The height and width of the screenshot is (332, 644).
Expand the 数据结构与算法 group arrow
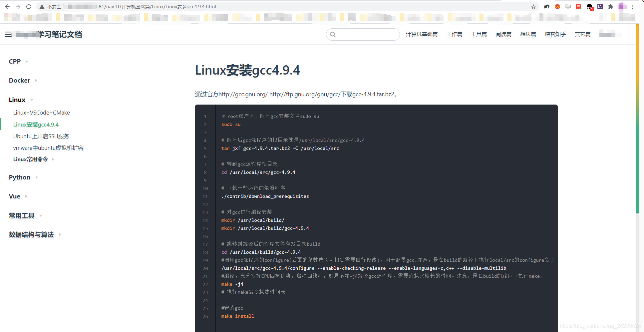[x=60, y=234]
